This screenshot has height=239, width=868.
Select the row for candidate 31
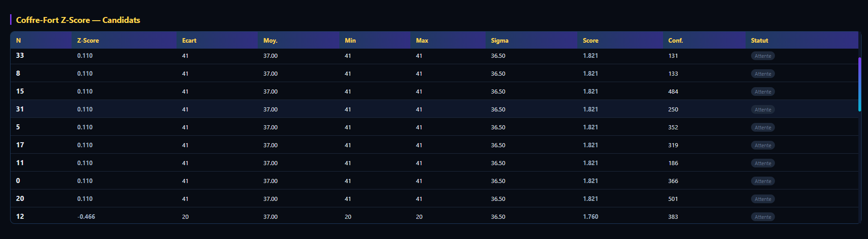[434, 109]
